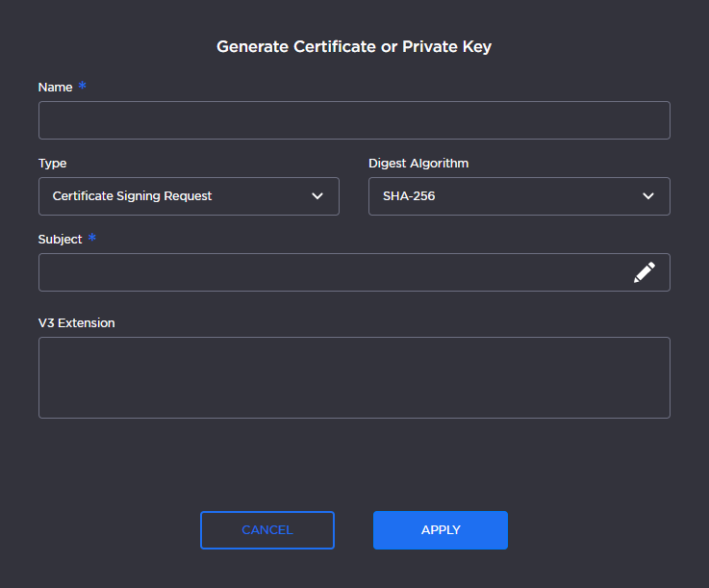Click the SHA-256 selected value

pos(409,196)
